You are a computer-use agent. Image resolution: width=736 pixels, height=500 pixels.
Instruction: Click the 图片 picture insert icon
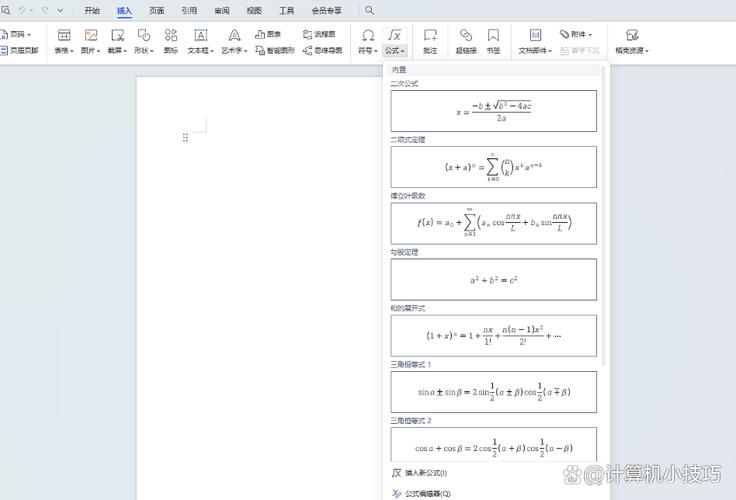click(91, 35)
